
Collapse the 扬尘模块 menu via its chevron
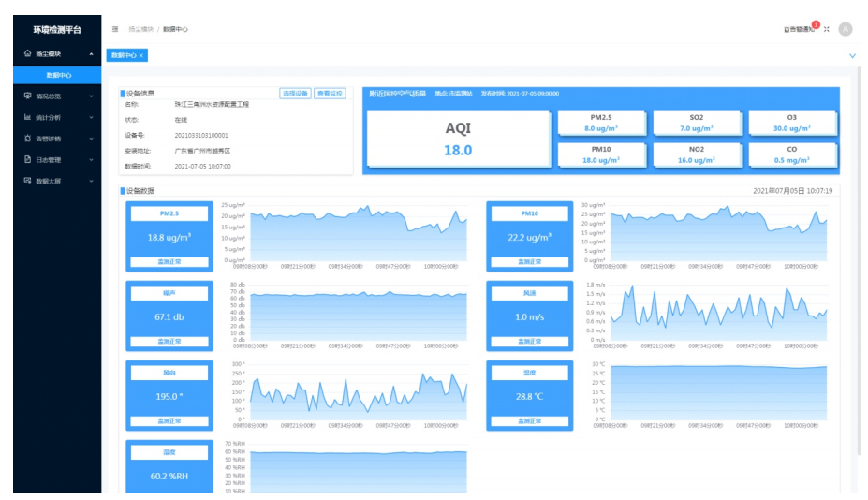[x=91, y=54]
